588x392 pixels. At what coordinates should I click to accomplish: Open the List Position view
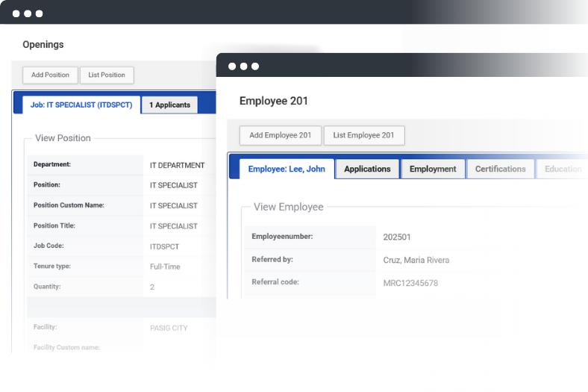107,75
